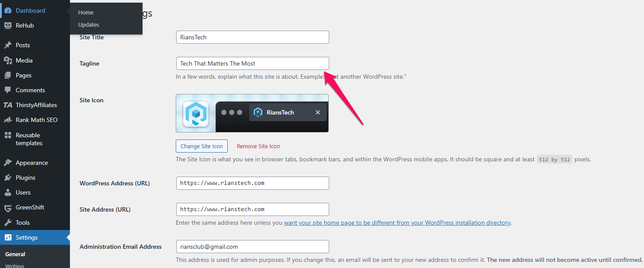644x268 pixels.
Task: Open the Dashboard menu
Action: tap(30, 10)
